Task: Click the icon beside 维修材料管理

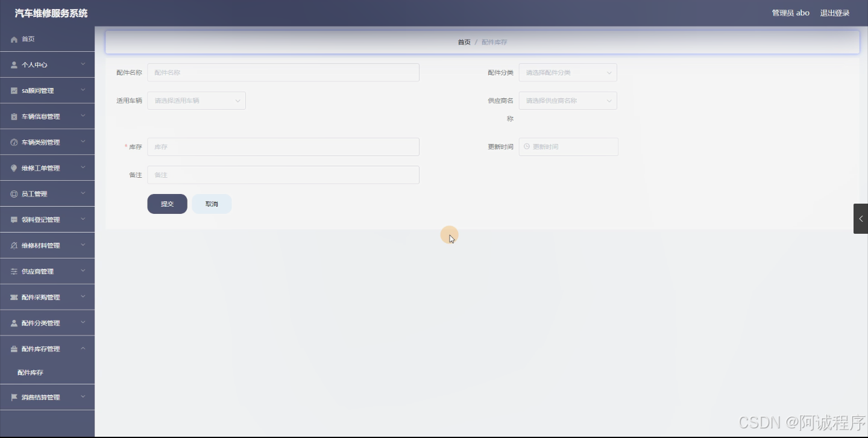Action: point(14,246)
